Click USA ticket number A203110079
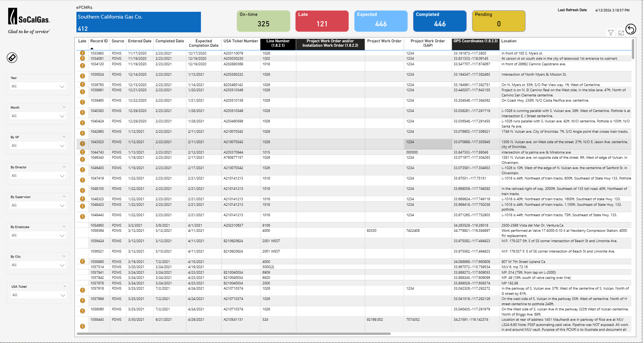The height and width of the screenshot is (343, 644). pos(233,53)
